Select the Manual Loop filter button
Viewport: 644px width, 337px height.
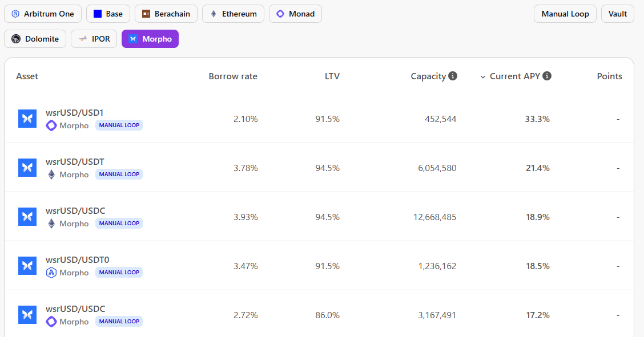565,14
